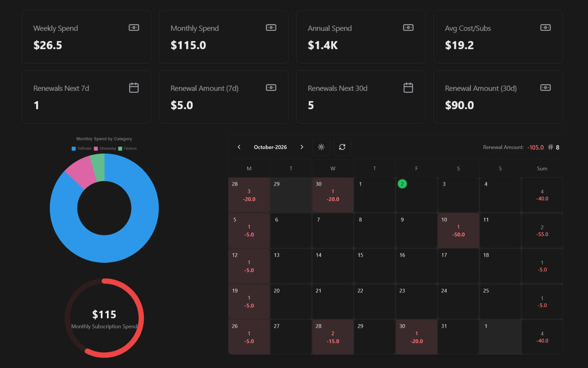
Task: Toggle Software category in chart legend
Action: (82, 148)
